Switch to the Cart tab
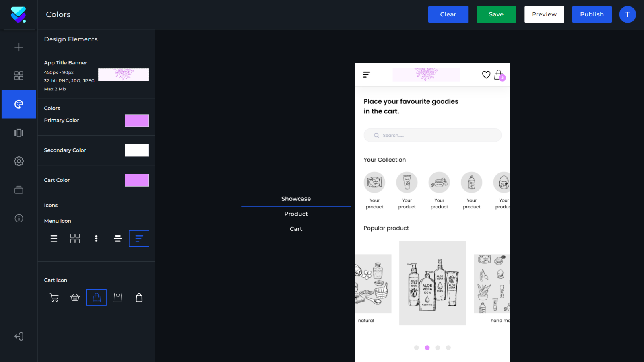Screen dimensions: 644x362 (296, 228)
